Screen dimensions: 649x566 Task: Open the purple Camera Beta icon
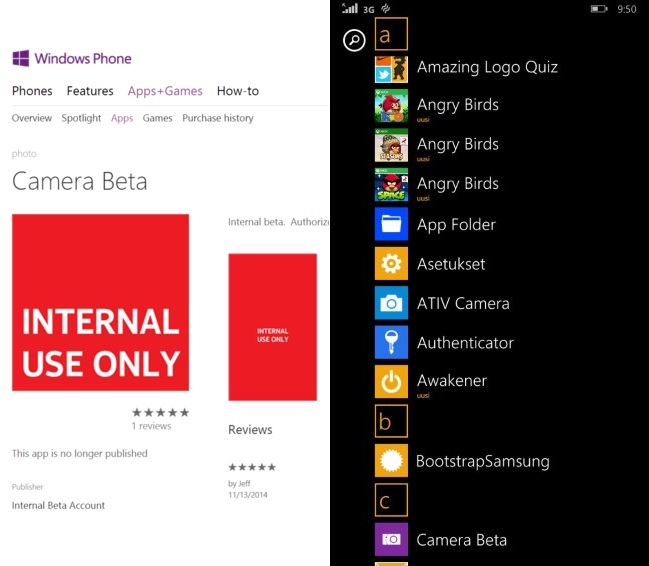point(391,539)
